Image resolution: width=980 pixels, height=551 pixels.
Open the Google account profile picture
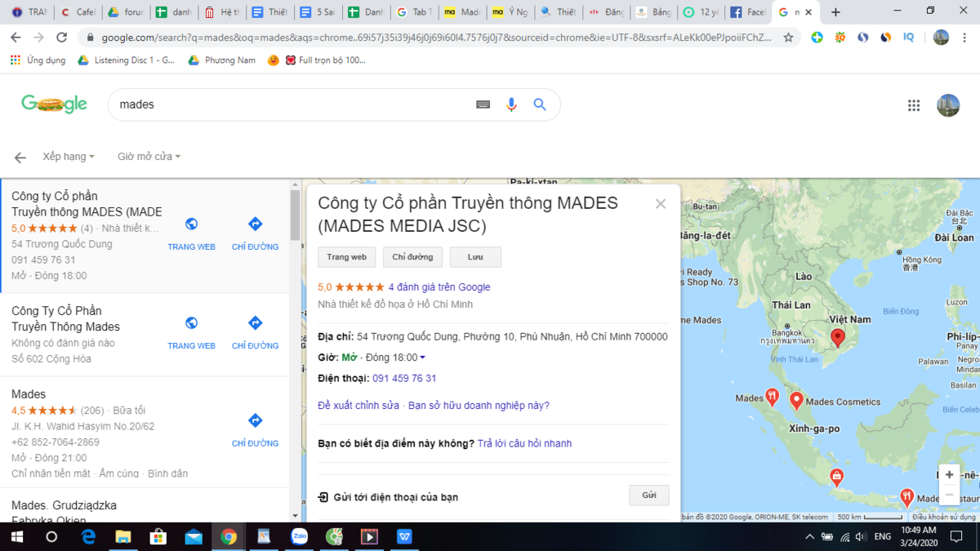tap(948, 105)
